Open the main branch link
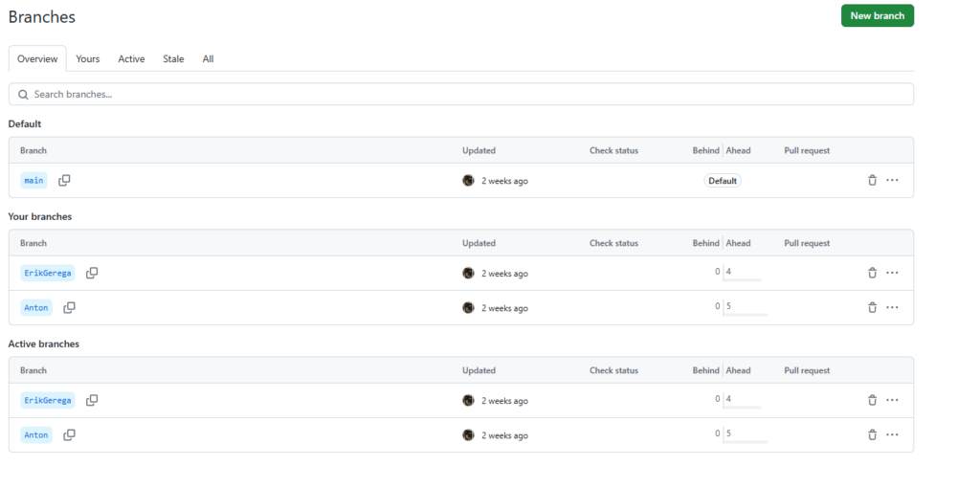 coord(33,181)
